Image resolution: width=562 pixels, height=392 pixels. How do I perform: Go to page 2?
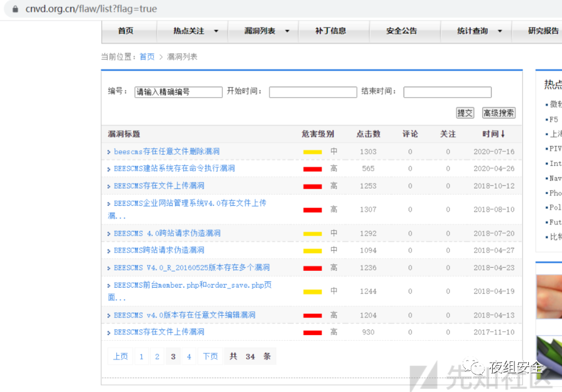coord(157,356)
